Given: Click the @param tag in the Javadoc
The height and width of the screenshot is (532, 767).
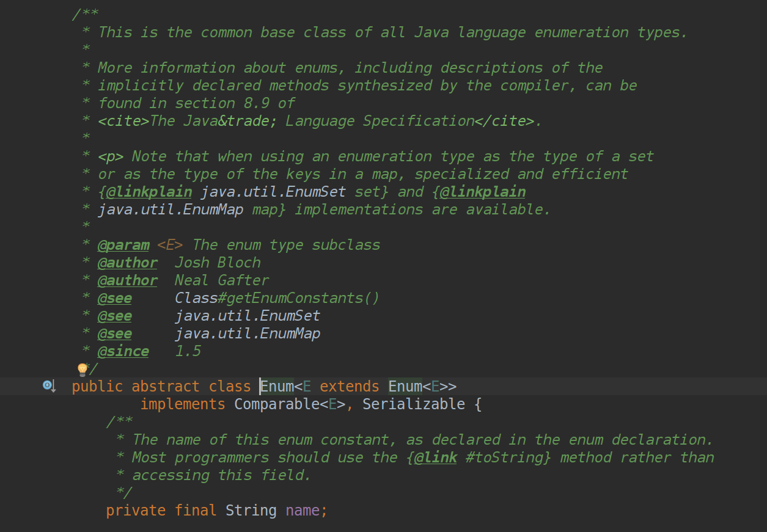Looking at the screenshot, I should 123,245.
